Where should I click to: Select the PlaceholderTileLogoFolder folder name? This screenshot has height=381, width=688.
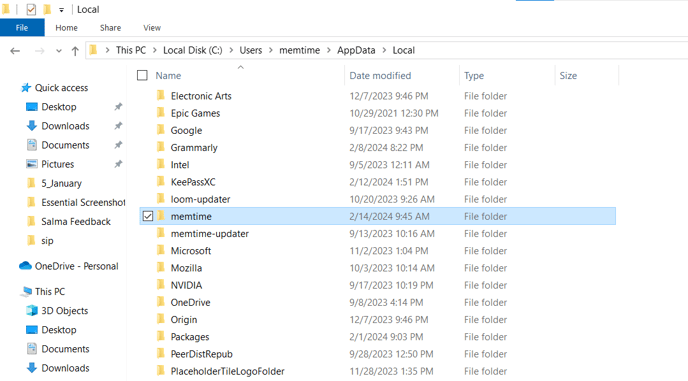pos(228,371)
